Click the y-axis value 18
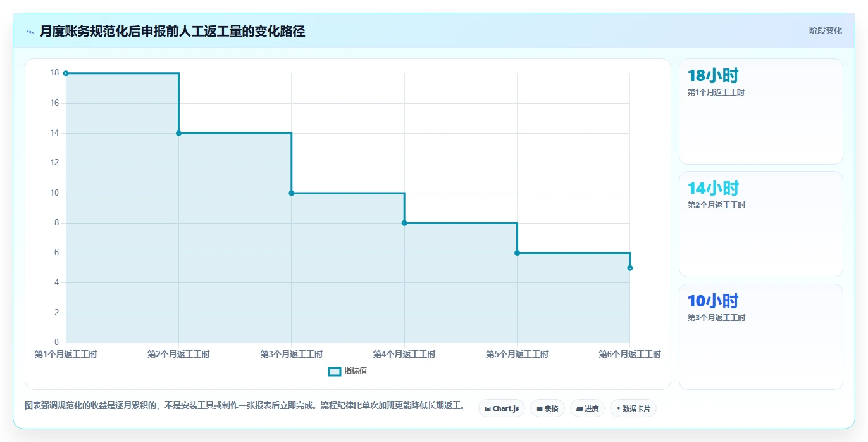The width and height of the screenshot is (868, 442). (x=54, y=73)
